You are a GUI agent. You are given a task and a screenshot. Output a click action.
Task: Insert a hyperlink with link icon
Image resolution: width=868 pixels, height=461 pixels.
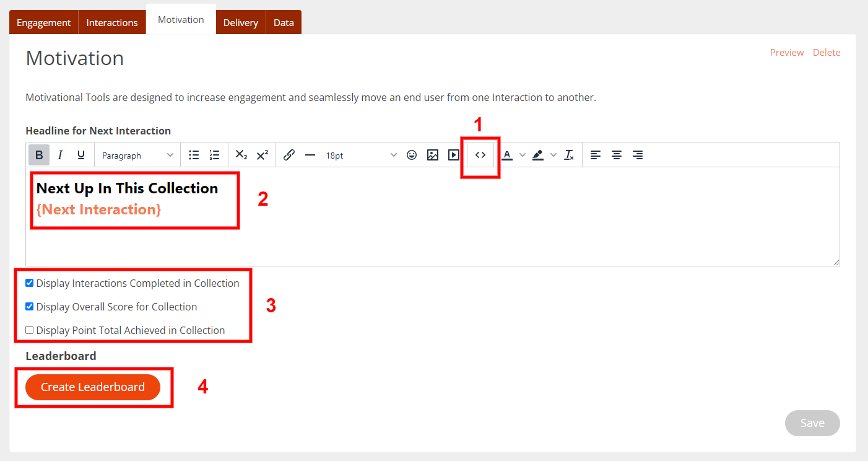(x=289, y=155)
